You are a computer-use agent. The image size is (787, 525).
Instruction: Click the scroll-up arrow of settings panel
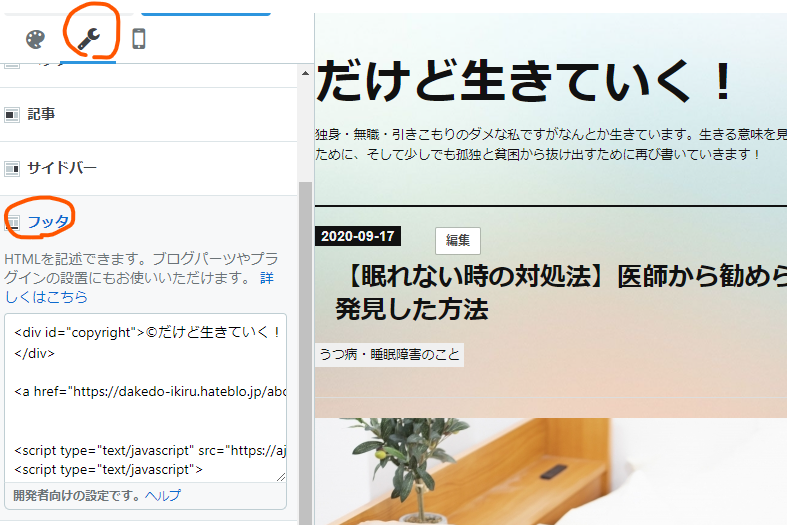(x=305, y=73)
